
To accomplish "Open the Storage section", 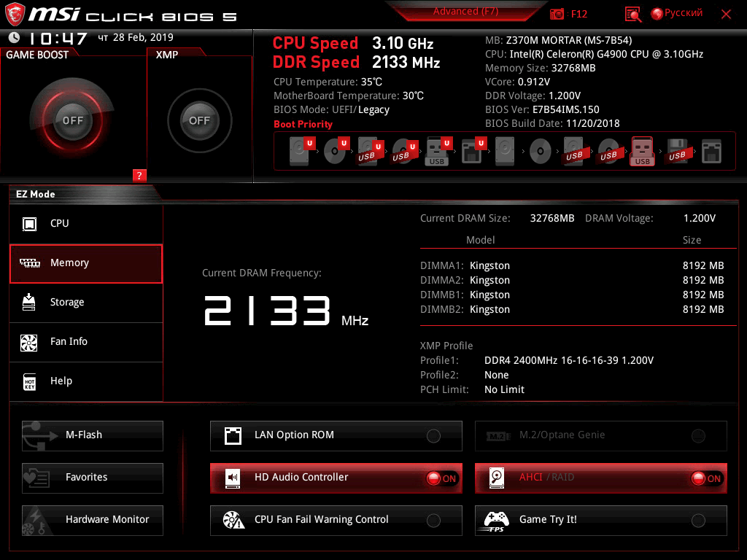I will click(86, 303).
